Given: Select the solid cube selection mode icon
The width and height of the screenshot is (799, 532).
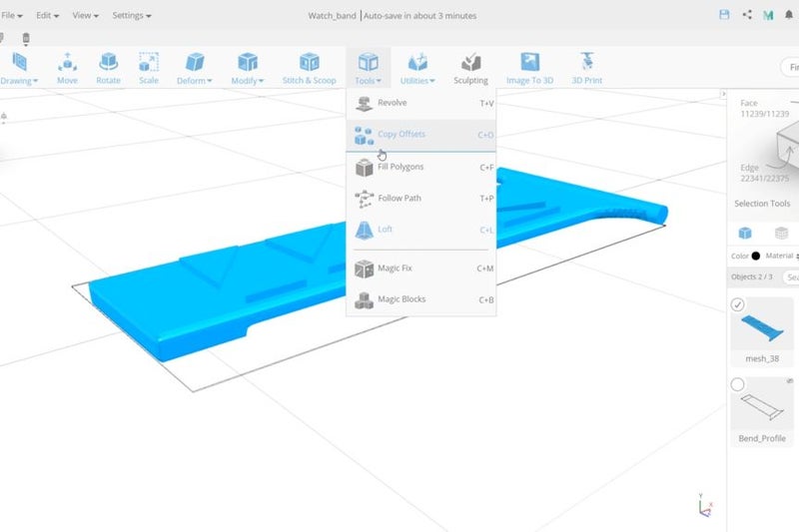Looking at the screenshot, I should coord(745,233).
